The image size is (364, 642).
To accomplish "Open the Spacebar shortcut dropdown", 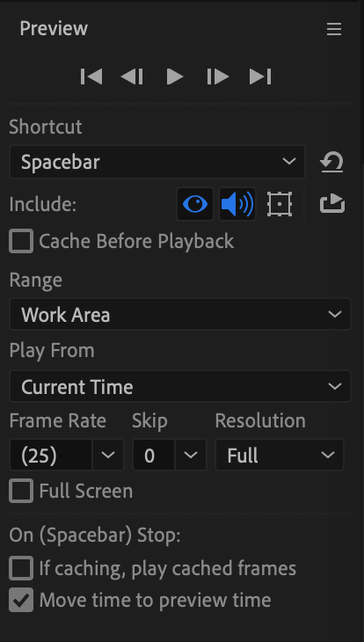I will pyautogui.click(x=157, y=162).
